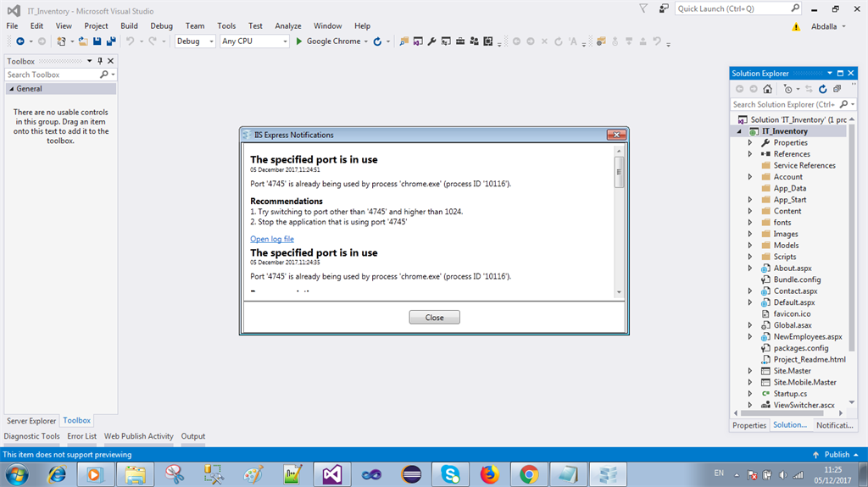Click magnifier icon in Toolbox search
The image size is (868, 487).
pos(103,75)
